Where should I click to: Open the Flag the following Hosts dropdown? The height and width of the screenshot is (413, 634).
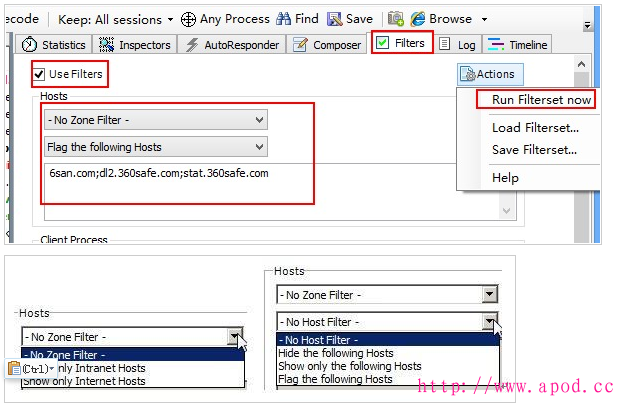pos(156,147)
